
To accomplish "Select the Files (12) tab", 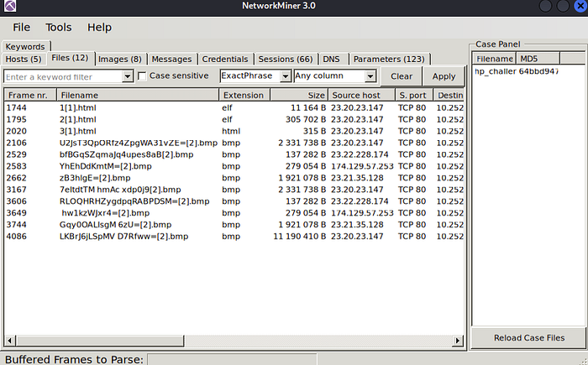I will pyautogui.click(x=70, y=58).
